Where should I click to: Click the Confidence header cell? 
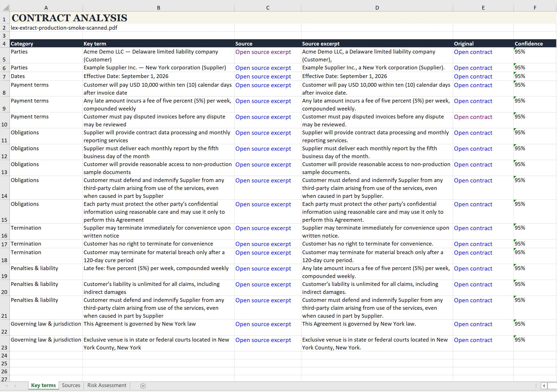[535, 44]
